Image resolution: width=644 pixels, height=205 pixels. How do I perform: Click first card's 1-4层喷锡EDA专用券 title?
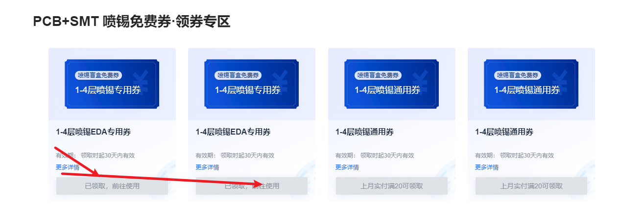(x=93, y=132)
